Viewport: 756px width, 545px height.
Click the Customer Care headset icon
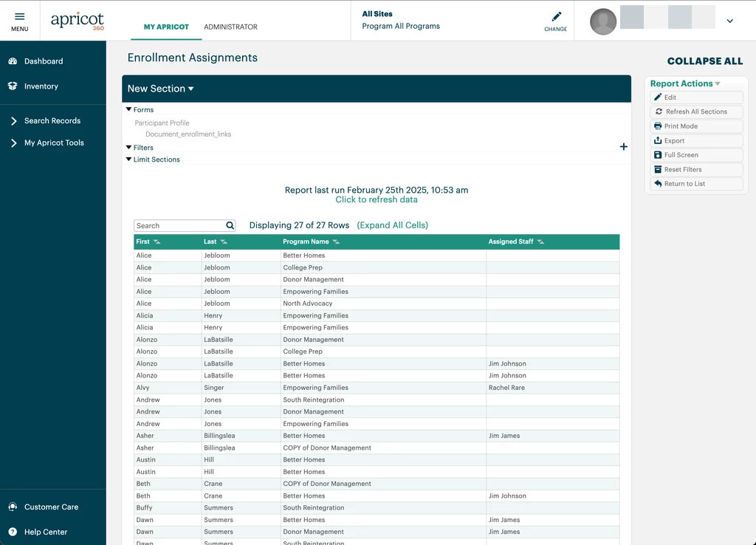[x=13, y=507]
